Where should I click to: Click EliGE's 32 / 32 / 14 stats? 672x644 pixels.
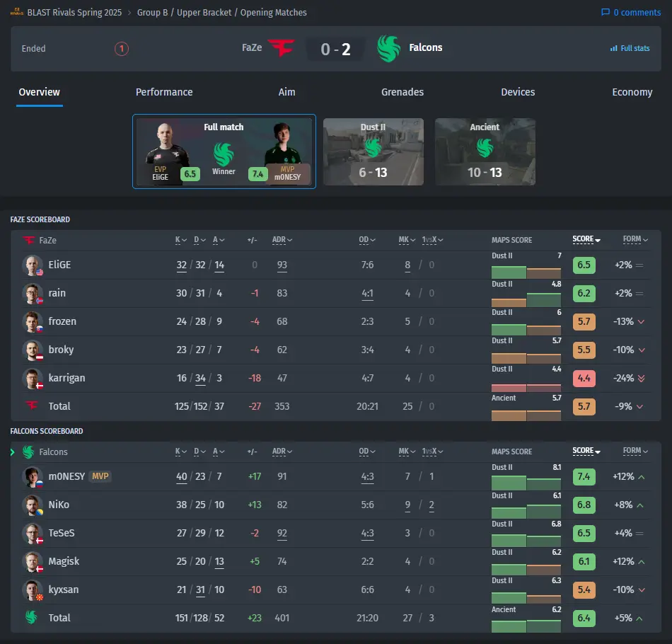click(200, 265)
